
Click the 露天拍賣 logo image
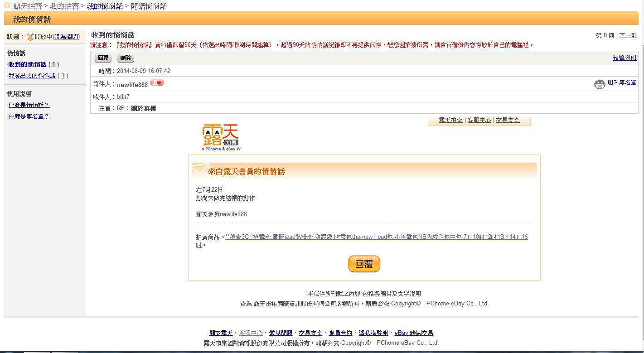pos(221,137)
